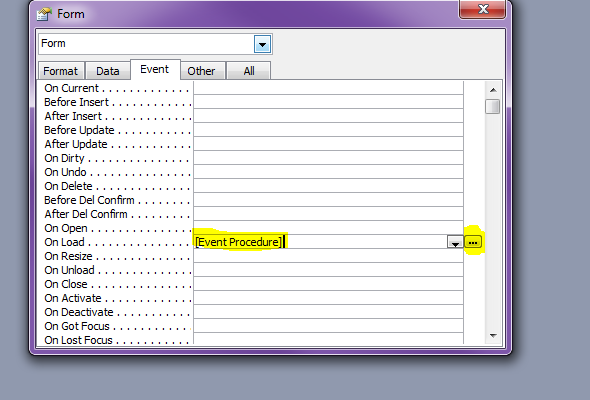Click the On Got Focus property field
The image size is (590, 400).
coord(328,326)
